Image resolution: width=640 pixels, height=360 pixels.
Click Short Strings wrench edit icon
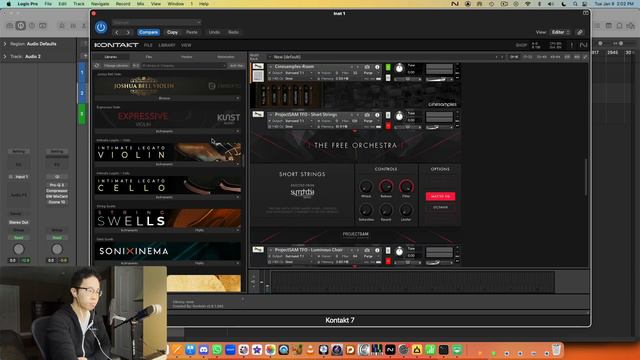point(258,115)
